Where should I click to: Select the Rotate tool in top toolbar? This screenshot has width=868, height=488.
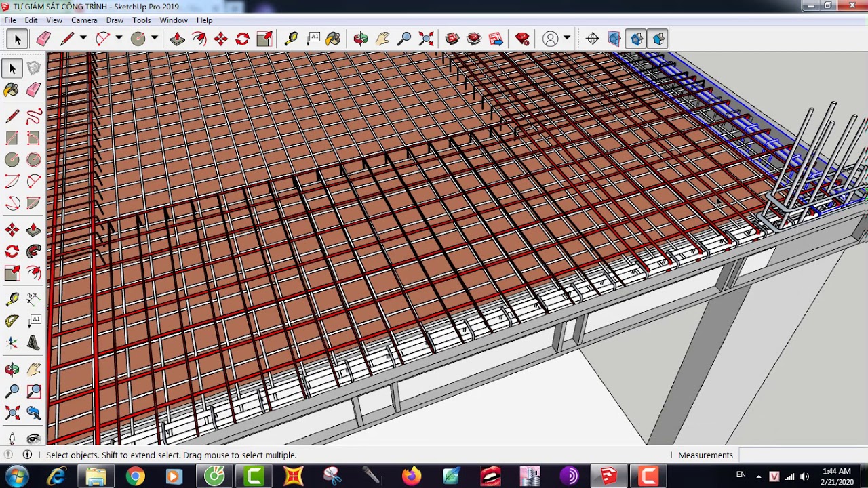pyautogui.click(x=242, y=39)
